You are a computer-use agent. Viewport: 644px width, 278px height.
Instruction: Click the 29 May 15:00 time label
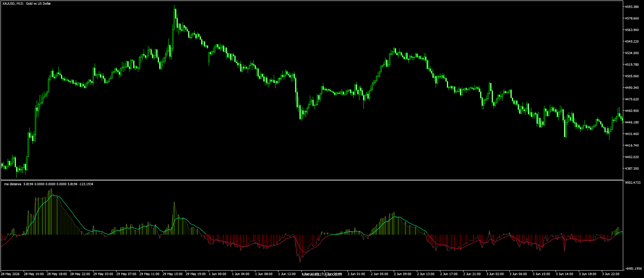point(173,274)
